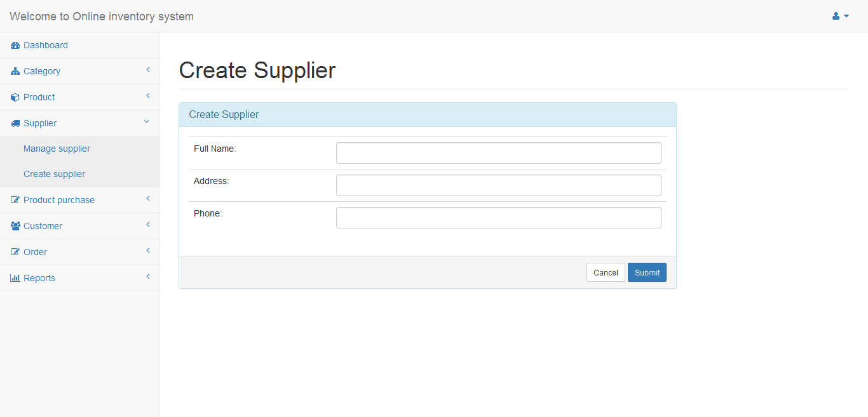The width and height of the screenshot is (868, 417).
Task: Cancel the supplier form
Action: click(x=606, y=272)
